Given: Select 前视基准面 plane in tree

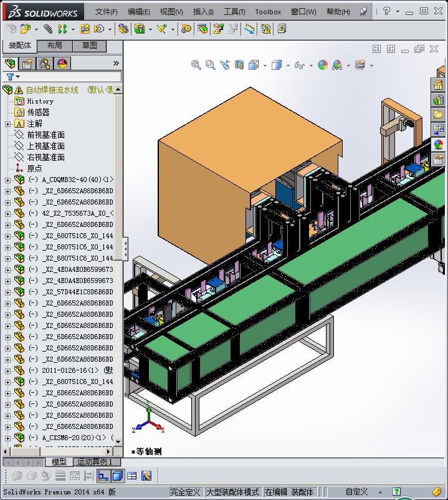Looking at the screenshot, I should click(45, 135).
